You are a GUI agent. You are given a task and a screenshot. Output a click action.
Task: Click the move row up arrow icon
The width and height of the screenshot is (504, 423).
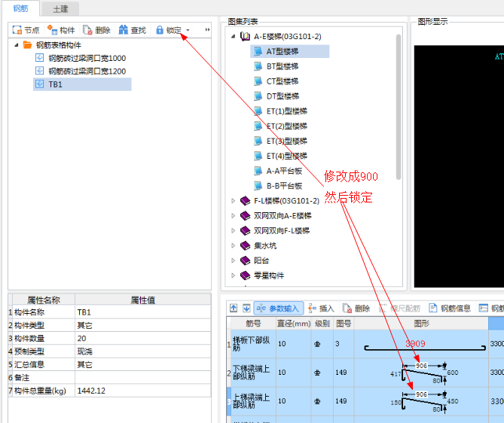coord(234,309)
